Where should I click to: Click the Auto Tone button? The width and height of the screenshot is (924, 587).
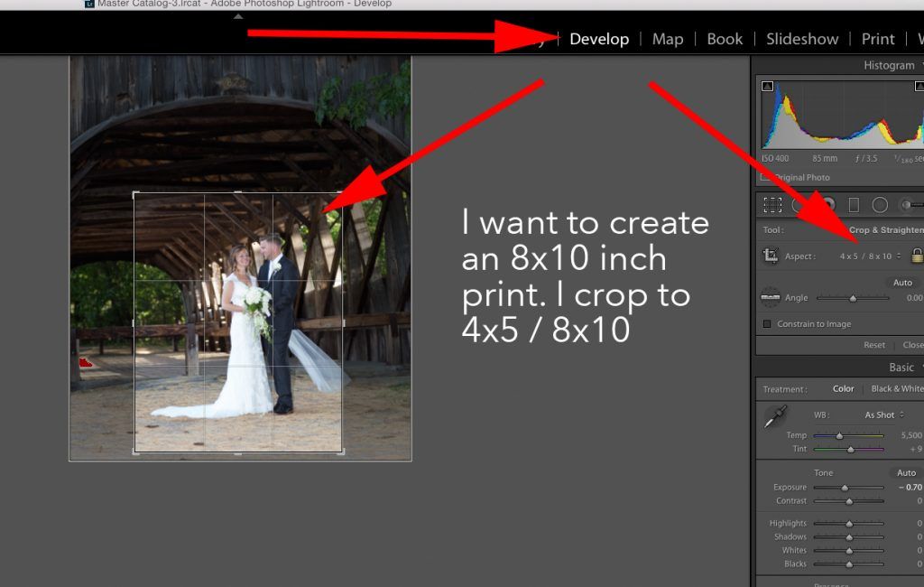tap(906, 473)
